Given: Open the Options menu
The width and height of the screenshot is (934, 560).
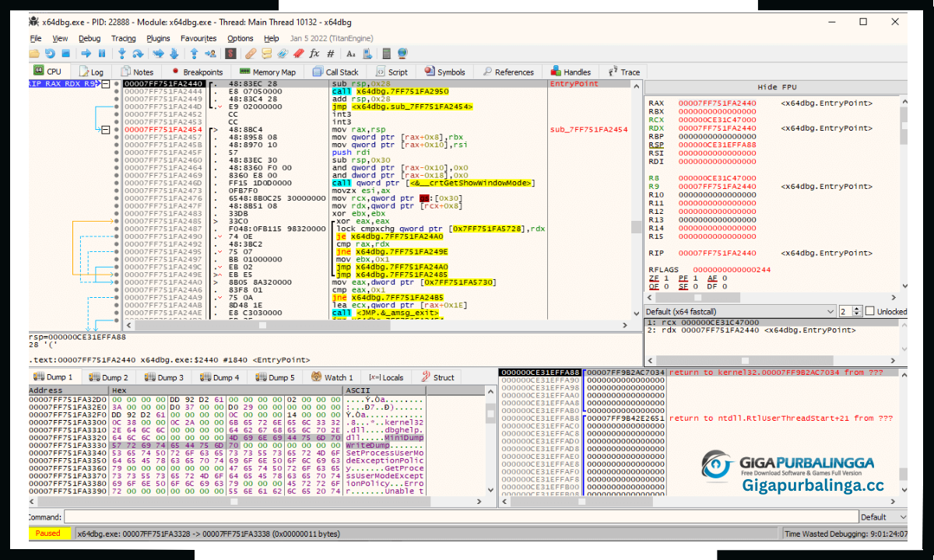Looking at the screenshot, I should click(241, 38).
